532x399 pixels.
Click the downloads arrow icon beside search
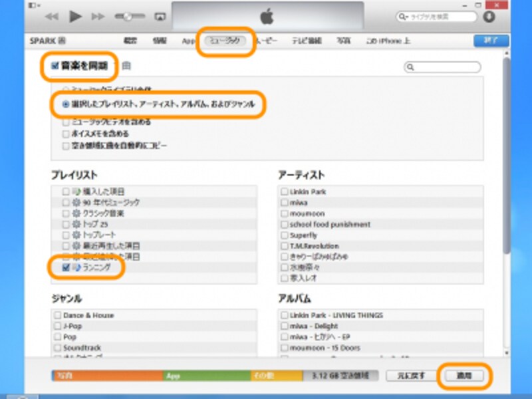[489, 17]
